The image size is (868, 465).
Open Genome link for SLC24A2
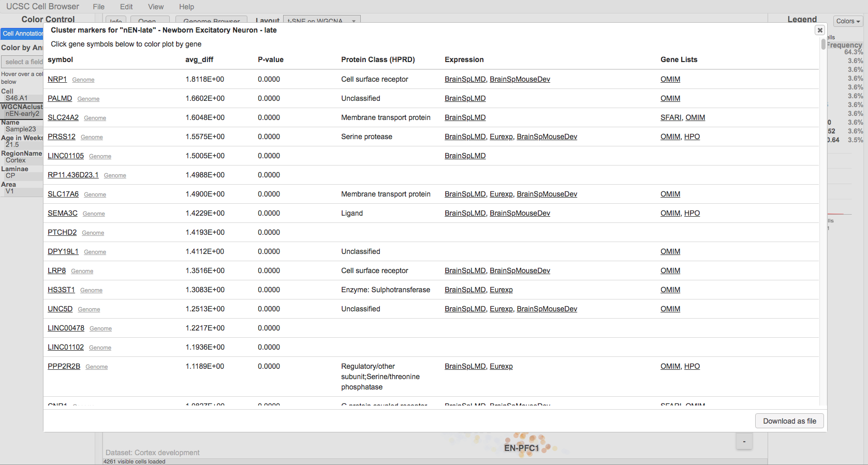(95, 118)
